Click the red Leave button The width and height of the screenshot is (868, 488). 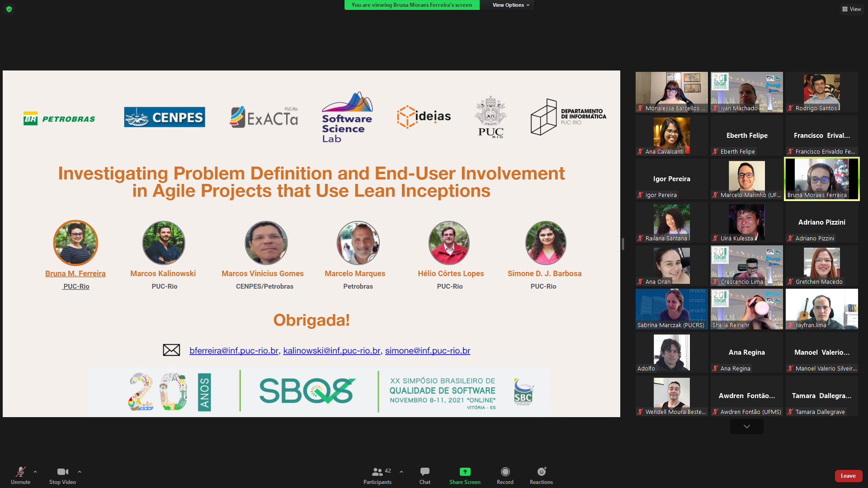click(x=848, y=476)
